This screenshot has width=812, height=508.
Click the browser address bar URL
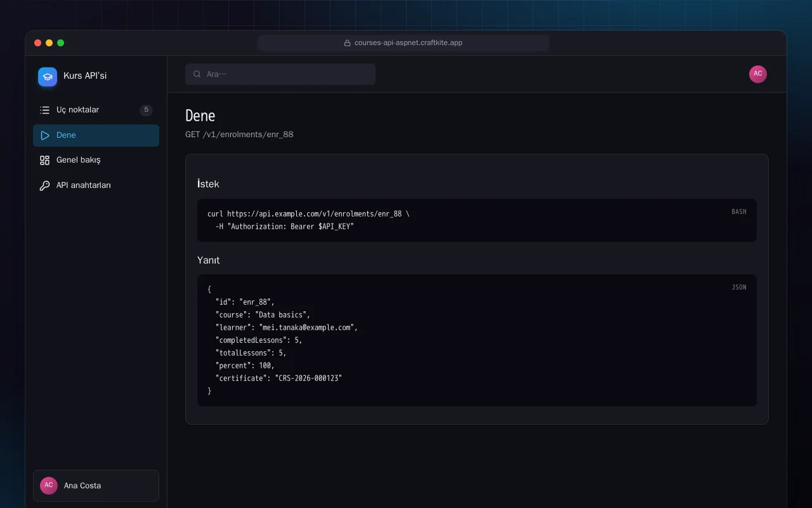click(x=409, y=43)
